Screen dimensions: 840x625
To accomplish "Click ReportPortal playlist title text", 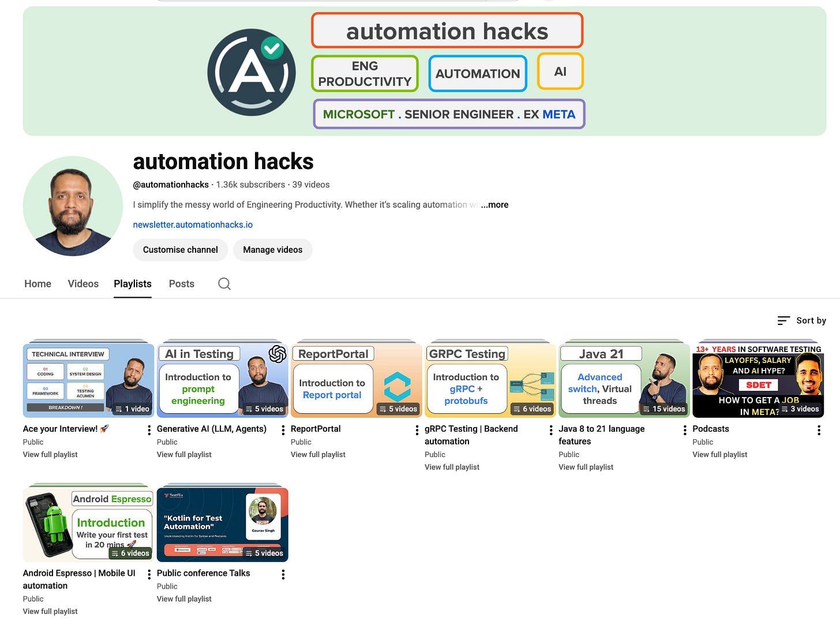I will point(316,429).
